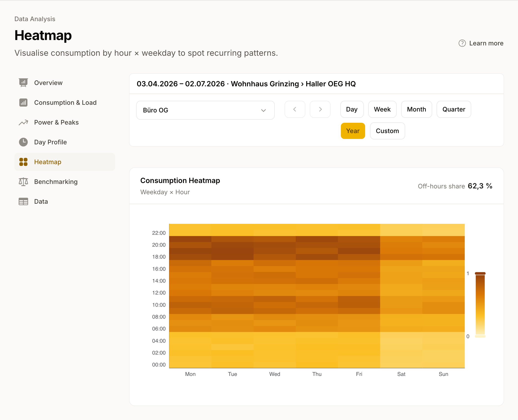The image size is (518, 420).
Task: Go to previous period with left chevron
Action: (x=295, y=109)
